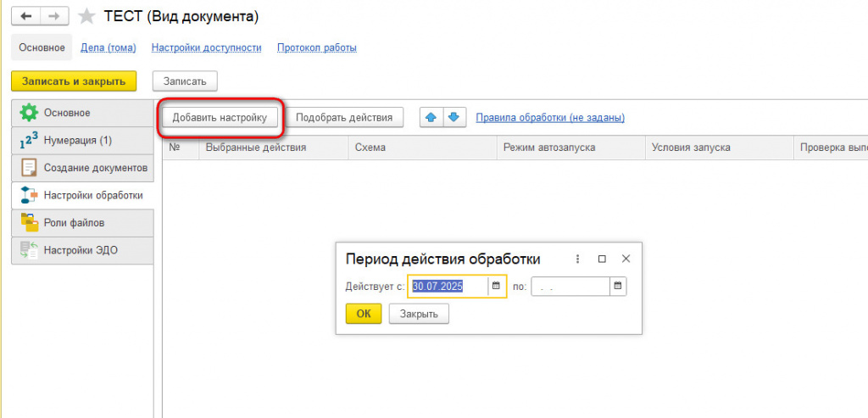The width and height of the screenshot is (868, 418).
Task: Open the Настройки ЭДО section
Action: (82, 250)
